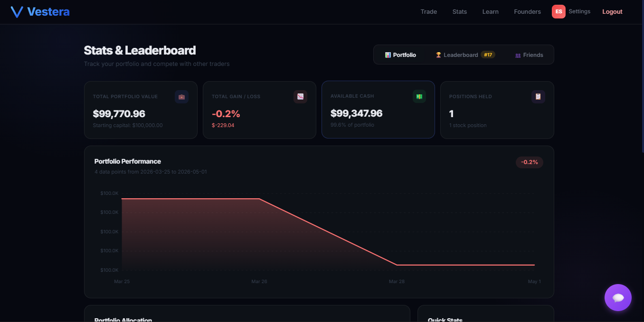Click the Friends people icon
Image resolution: width=644 pixels, height=322 pixels.
pyautogui.click(x=518, y=55)
